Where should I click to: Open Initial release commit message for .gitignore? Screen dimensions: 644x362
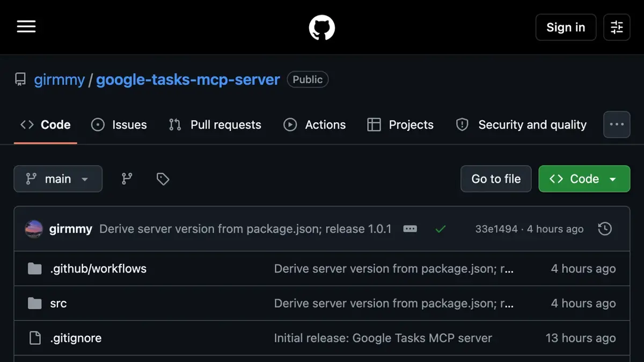tap(383, 338)
